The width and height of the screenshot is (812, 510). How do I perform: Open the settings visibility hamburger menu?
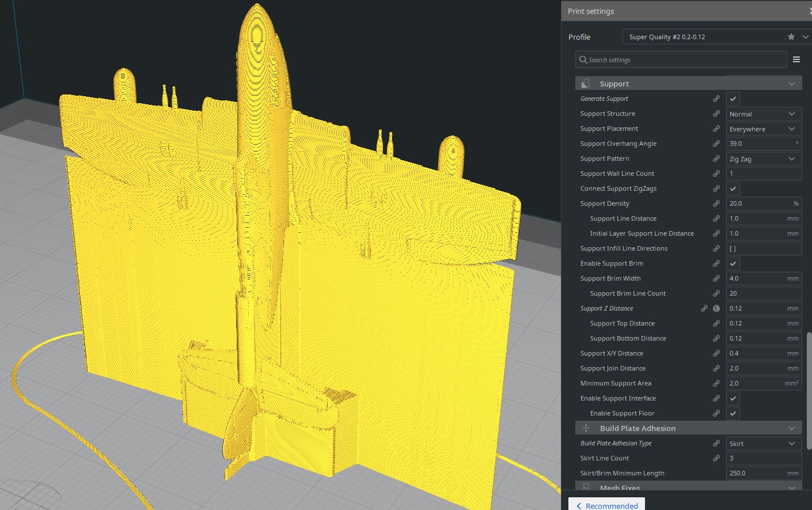pyautogui.click(x=796, y=59)
